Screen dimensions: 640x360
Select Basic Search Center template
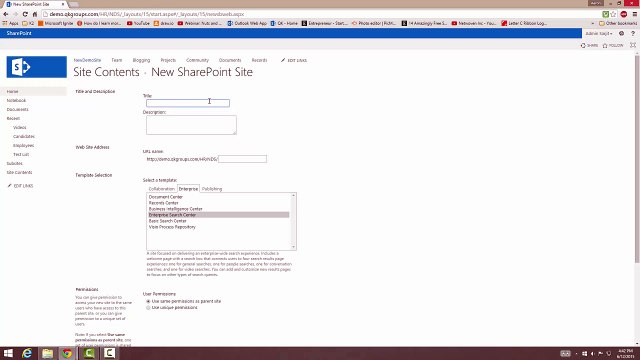(x=167, y=221)
